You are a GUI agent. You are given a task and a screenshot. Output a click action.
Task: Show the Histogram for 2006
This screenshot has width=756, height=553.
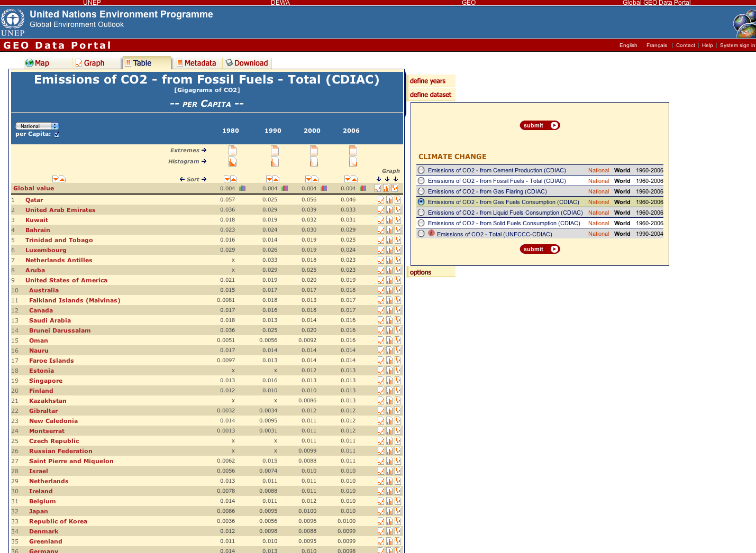[353, 162]
